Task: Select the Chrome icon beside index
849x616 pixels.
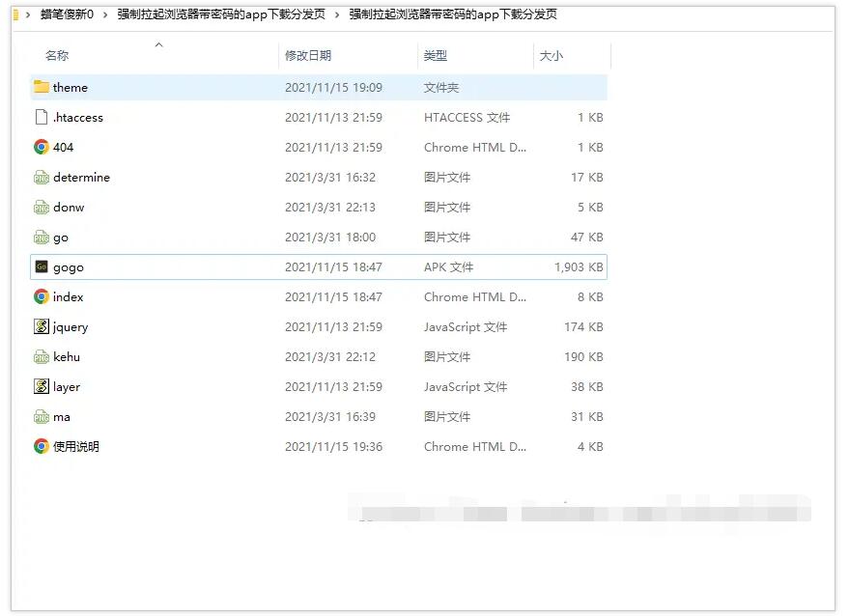Action: tap(41, 296)
